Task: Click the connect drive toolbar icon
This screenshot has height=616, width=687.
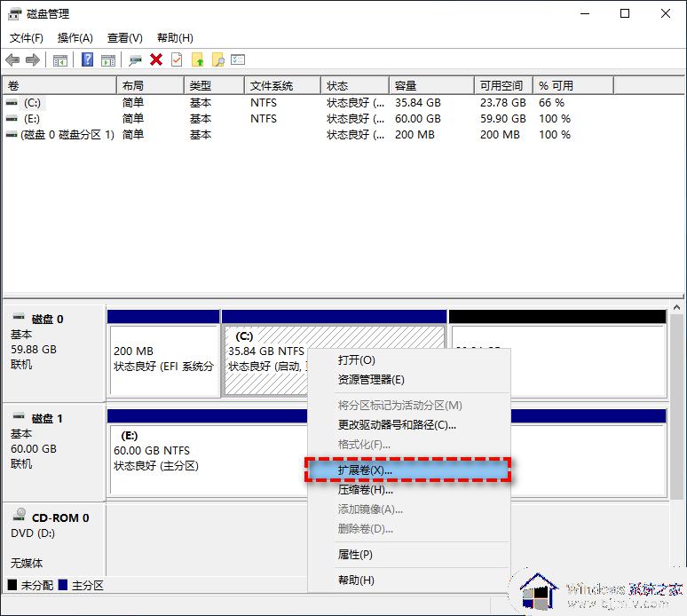Action: click(x=136, y=60)
